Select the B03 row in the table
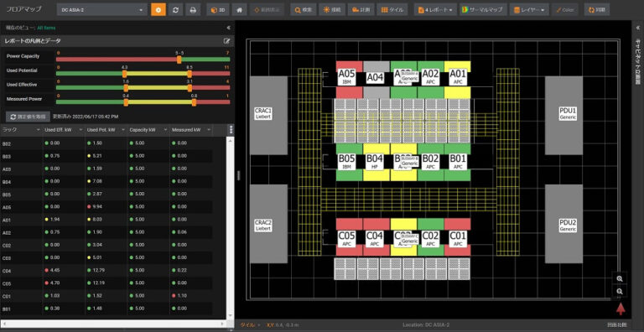Screen dimensions: 644x332 click(x=106, y=156)
